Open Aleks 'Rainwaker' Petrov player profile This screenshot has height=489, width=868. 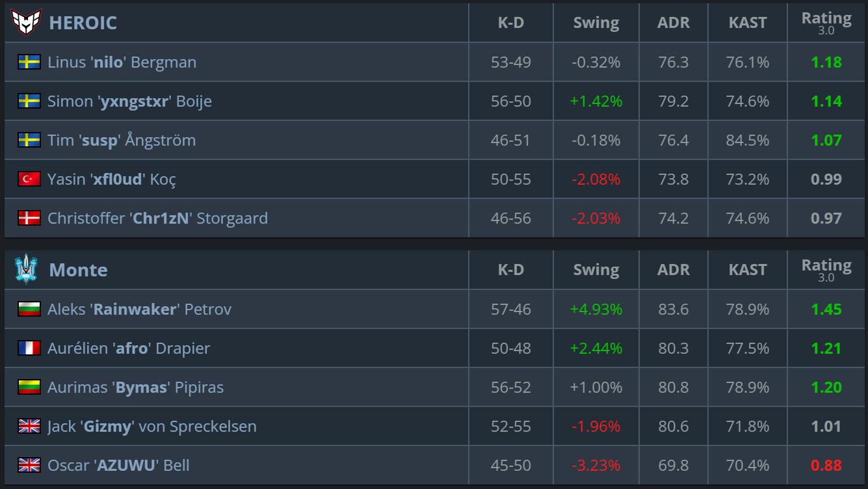[x=139, y=310]
